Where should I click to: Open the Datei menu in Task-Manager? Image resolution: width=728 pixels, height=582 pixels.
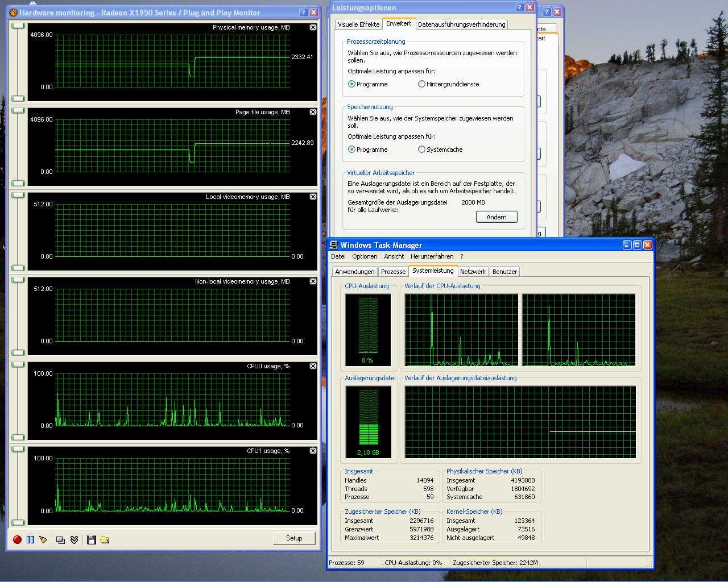tap(338, 256)
